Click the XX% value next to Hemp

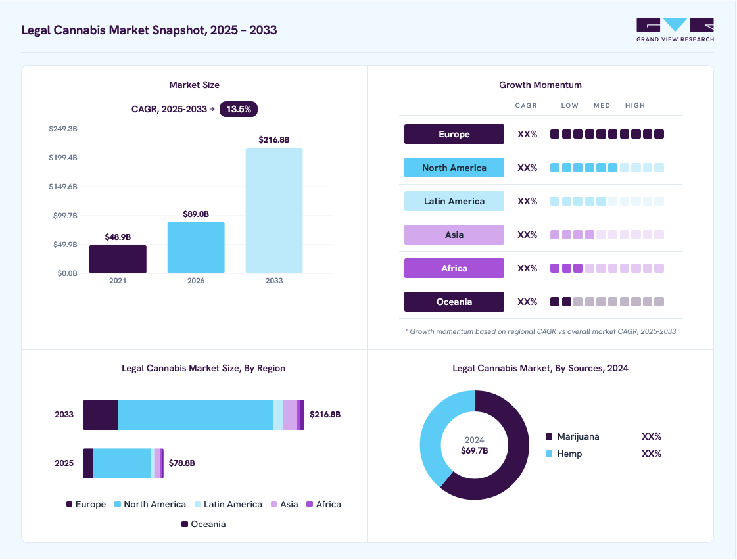652,454
